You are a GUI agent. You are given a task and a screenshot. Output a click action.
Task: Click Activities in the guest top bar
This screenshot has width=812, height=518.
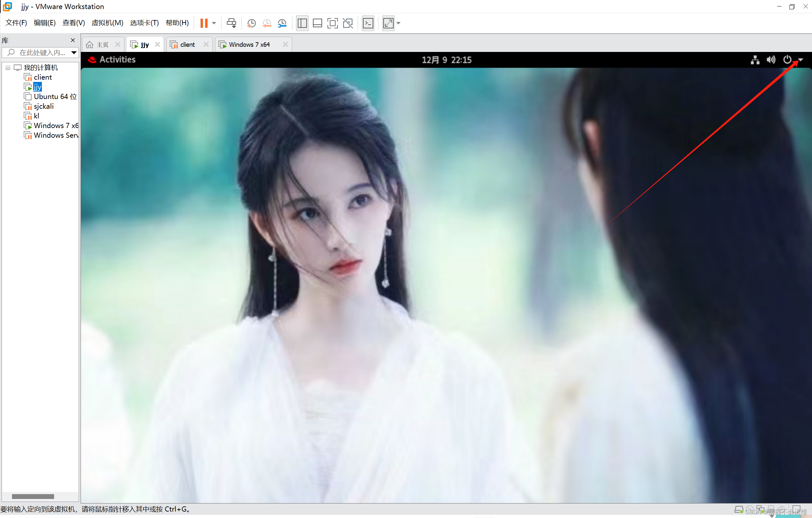[117, 59]
